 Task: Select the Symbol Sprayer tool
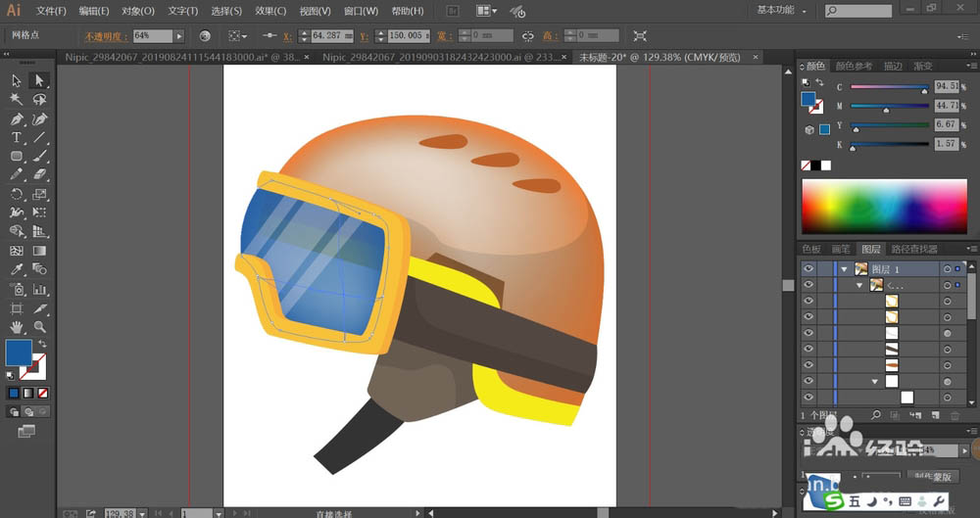[x=17, y=289]
